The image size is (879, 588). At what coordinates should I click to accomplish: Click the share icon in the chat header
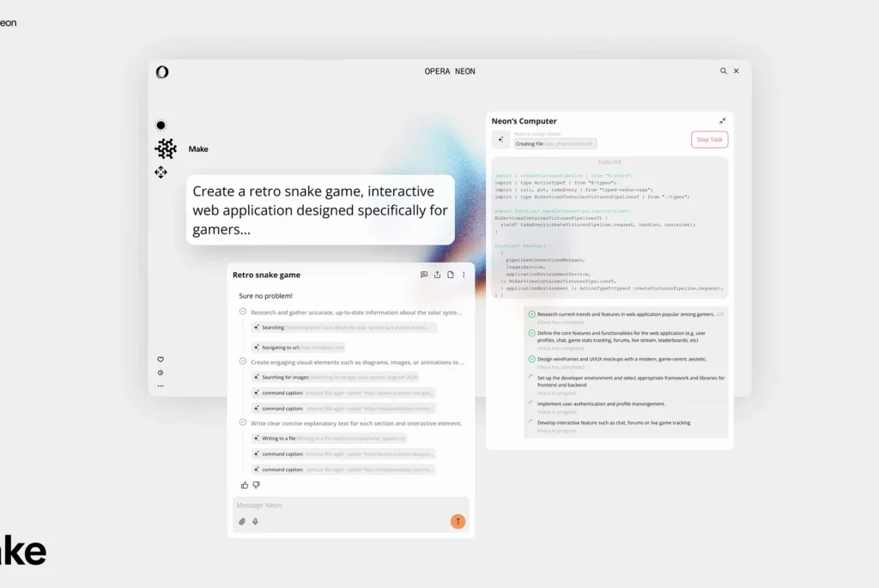click(438, 275)
